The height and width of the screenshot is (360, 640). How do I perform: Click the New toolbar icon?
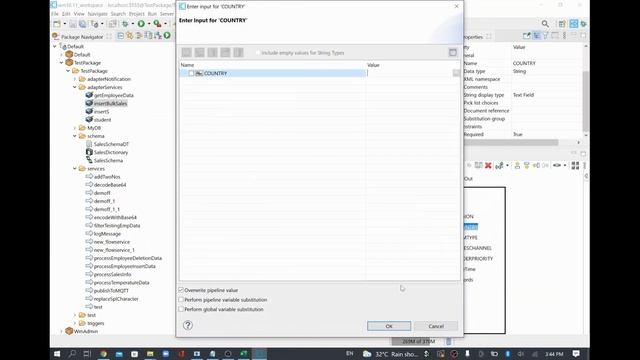point(57,24)
